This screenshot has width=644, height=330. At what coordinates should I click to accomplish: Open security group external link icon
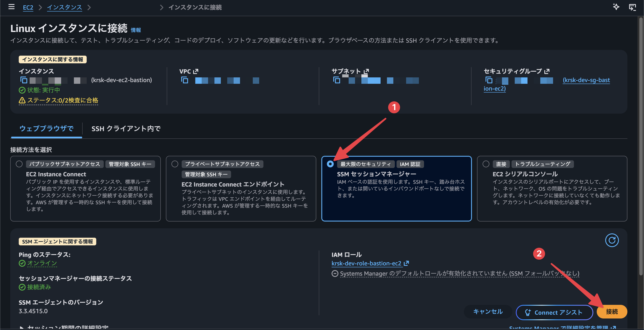click(x=547, y=71)
